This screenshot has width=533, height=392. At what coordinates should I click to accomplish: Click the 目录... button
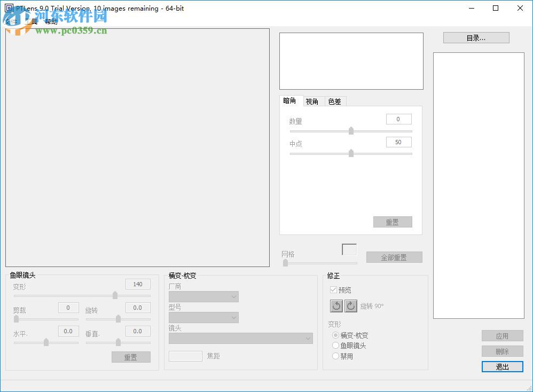pos(475,37)
